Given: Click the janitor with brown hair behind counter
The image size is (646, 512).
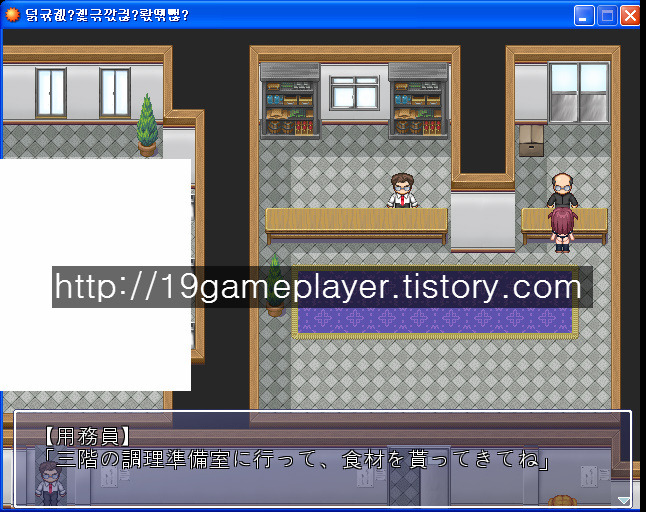Looking at the screenshot, I should tap(402, 190).
